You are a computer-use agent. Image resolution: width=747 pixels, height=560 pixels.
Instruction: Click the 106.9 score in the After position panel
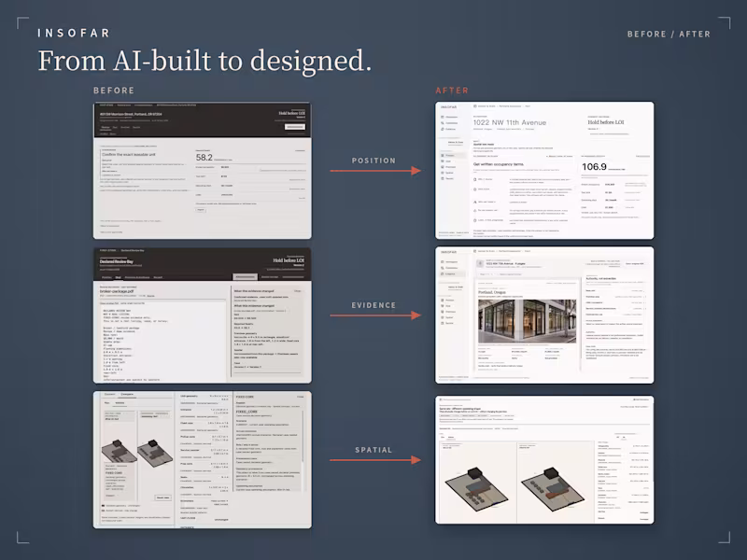tap(594, 167)
